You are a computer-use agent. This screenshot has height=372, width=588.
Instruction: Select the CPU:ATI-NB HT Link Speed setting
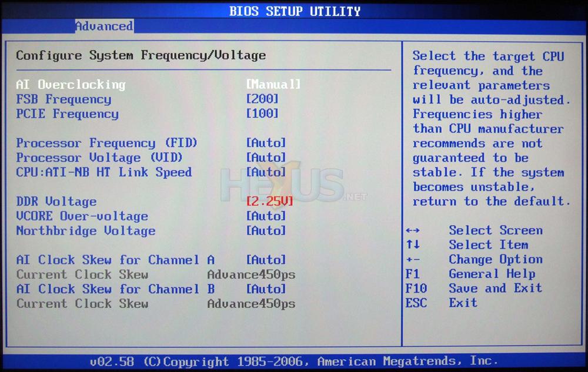point(104,172)
